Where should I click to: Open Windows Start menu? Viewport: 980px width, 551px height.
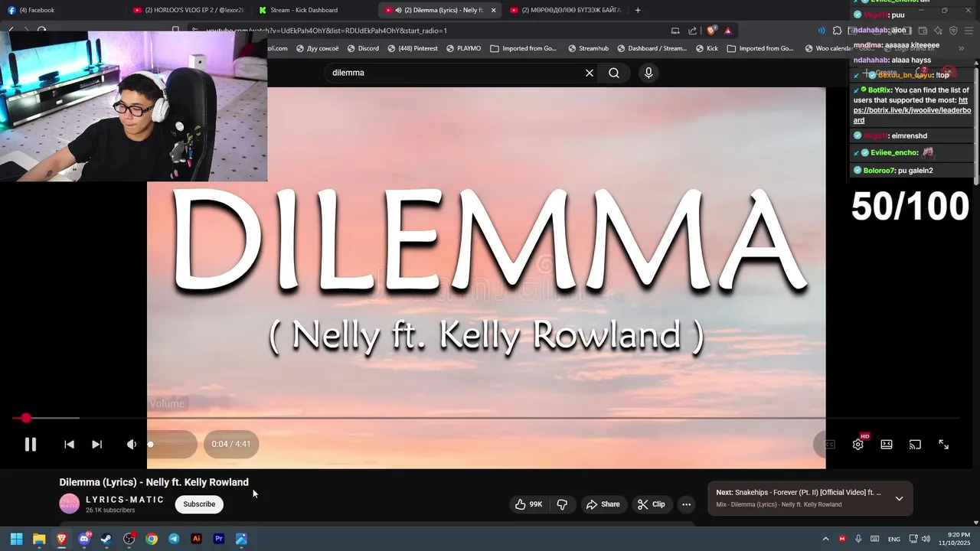pos(16,539)
